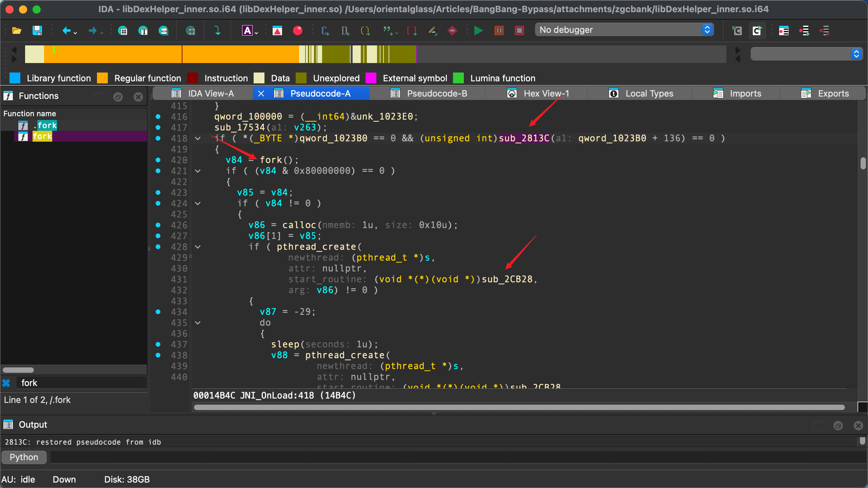Open file with the folder icon

(x=17, y=30)
